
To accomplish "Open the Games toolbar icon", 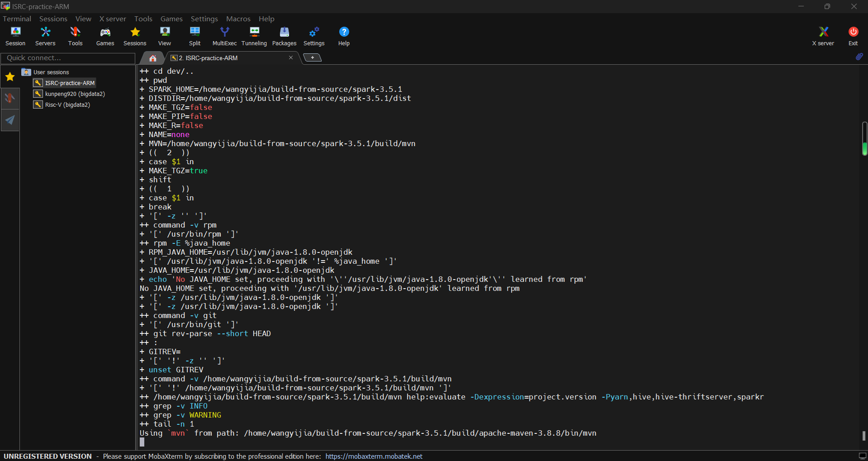I will tap(105, 36).
